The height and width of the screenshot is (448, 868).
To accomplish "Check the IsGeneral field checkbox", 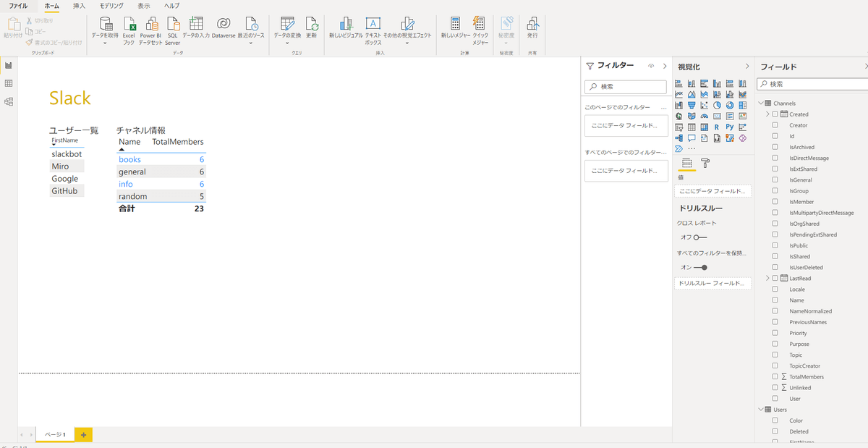I will click(x=775, y=179).
